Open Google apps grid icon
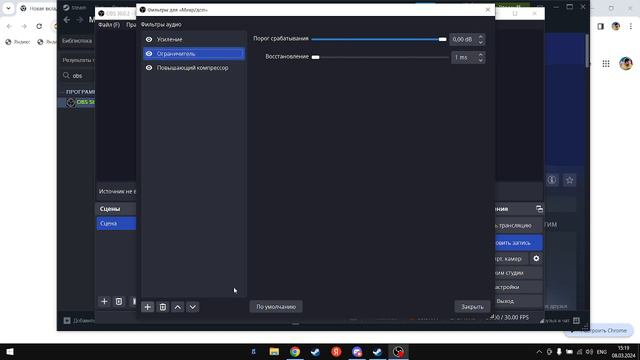This screenshot has width=640, height=360. click(606, 64)
